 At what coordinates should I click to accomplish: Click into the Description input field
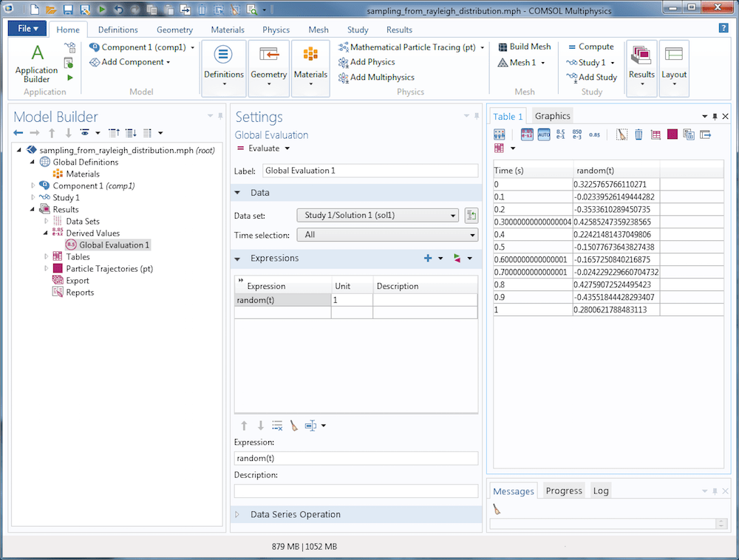tap(356, 491)
